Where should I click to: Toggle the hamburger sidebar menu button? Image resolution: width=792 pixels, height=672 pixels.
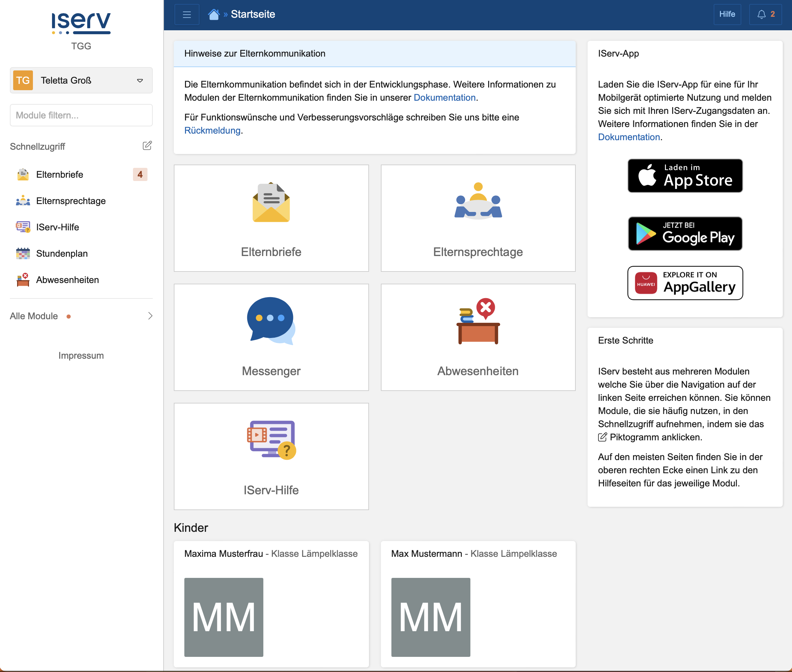187,14
